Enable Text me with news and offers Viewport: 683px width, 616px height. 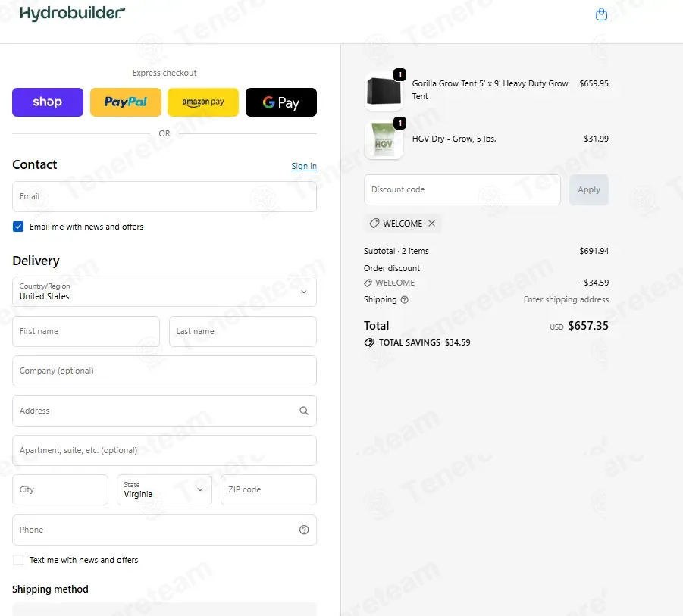18,560
